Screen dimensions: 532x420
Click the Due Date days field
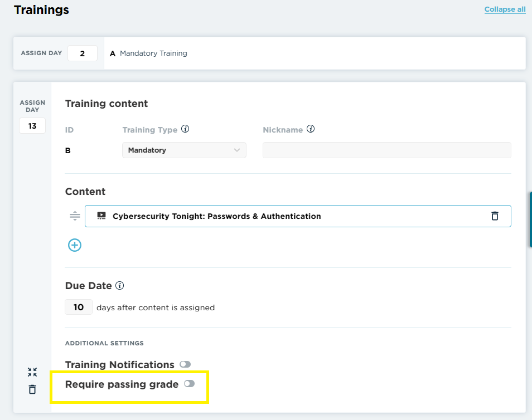coord(79,307)
